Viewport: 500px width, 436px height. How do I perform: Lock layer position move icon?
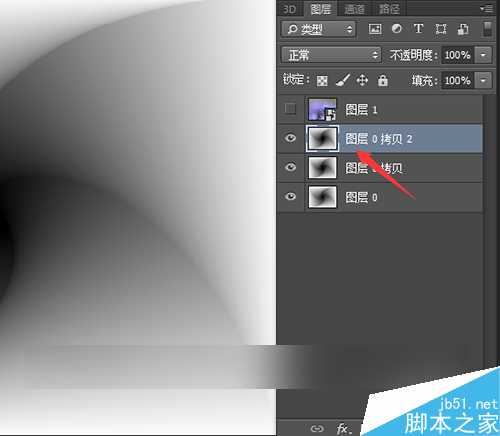click(x=362, y=80)
